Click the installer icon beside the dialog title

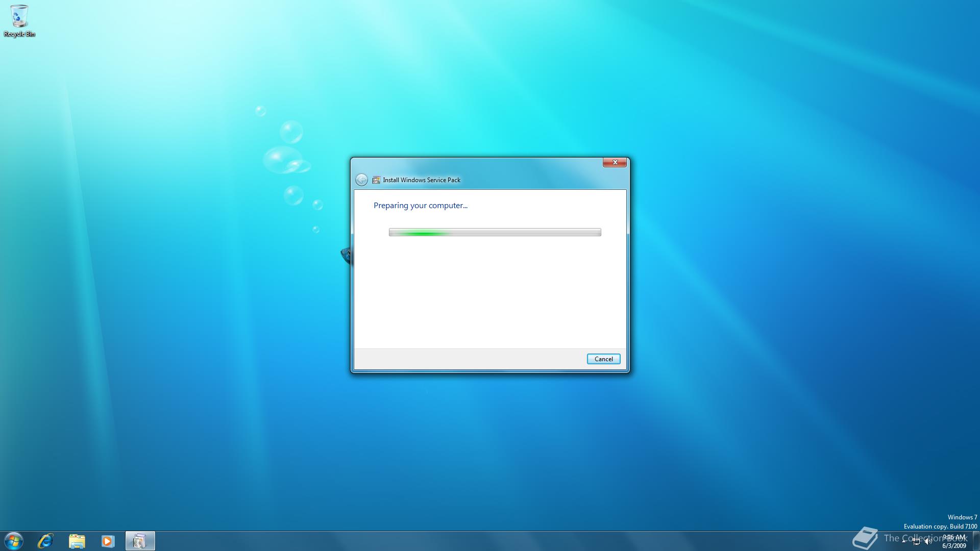376,180
